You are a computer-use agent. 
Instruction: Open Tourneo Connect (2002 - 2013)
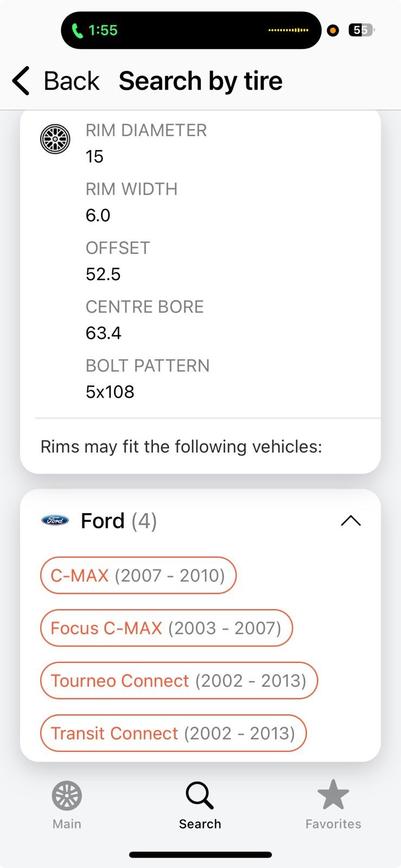click(x=179, y=680)
